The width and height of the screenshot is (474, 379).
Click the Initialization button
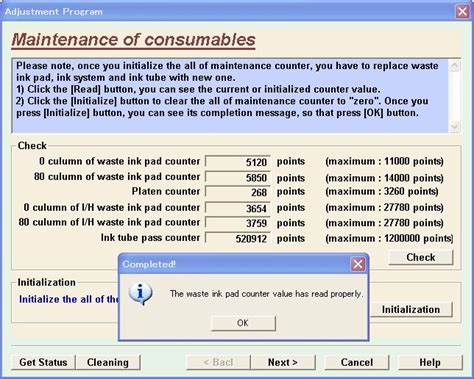tap(411, 309)
